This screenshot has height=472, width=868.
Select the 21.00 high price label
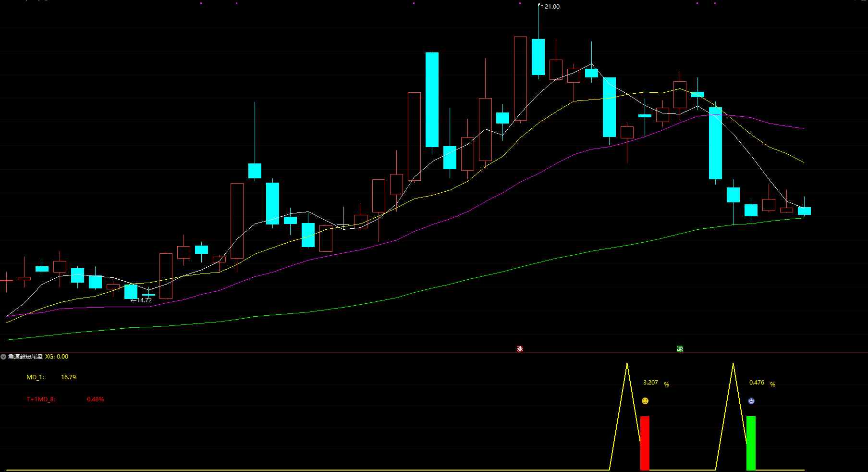pyautogui.click(x=552, y=7)
